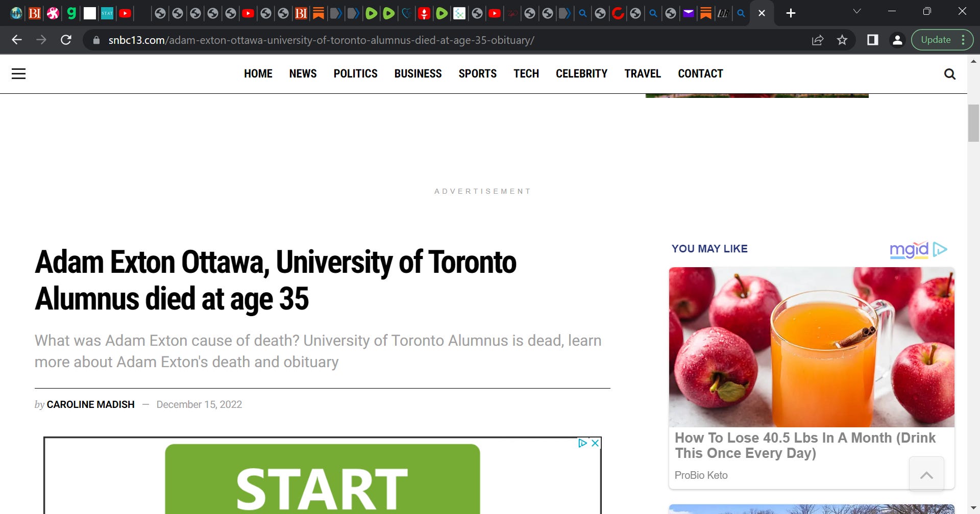Open the TECH section
Viewport: 980px width, 514px height.
pyautogui.click(x=526, y=73)
